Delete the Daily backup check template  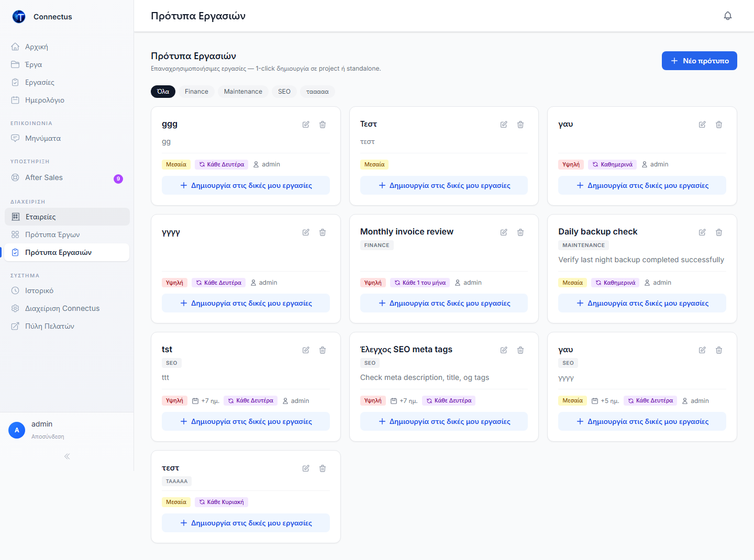(719, 232)
